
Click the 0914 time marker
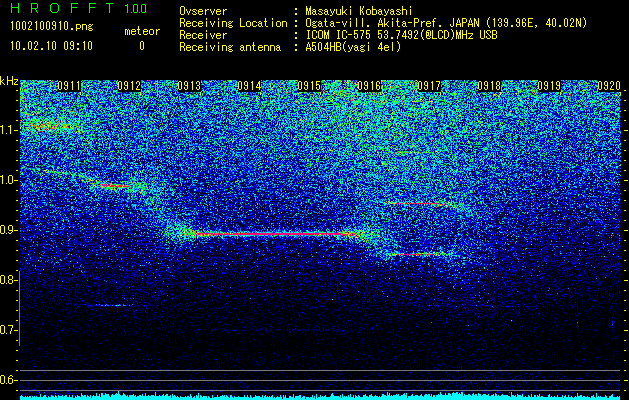coord(249,86)
